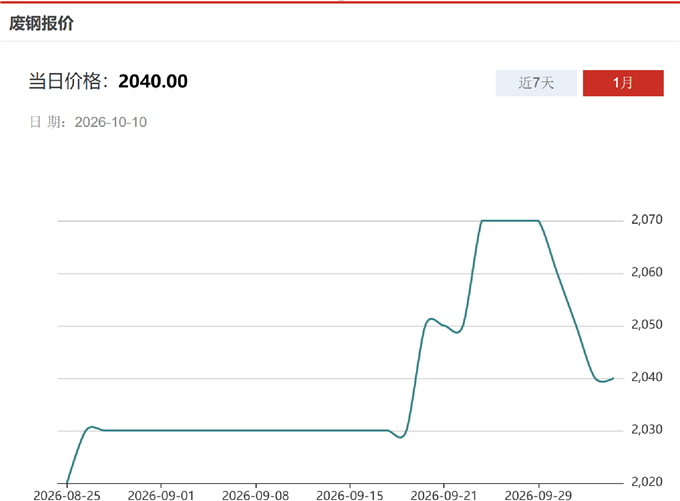Click the 2,020 y-axis label

pos(647,481)
